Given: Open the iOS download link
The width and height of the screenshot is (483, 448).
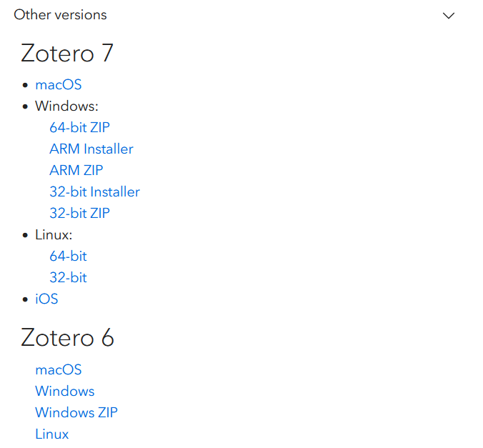Looking at the screenshot, I should coord(46,299).
